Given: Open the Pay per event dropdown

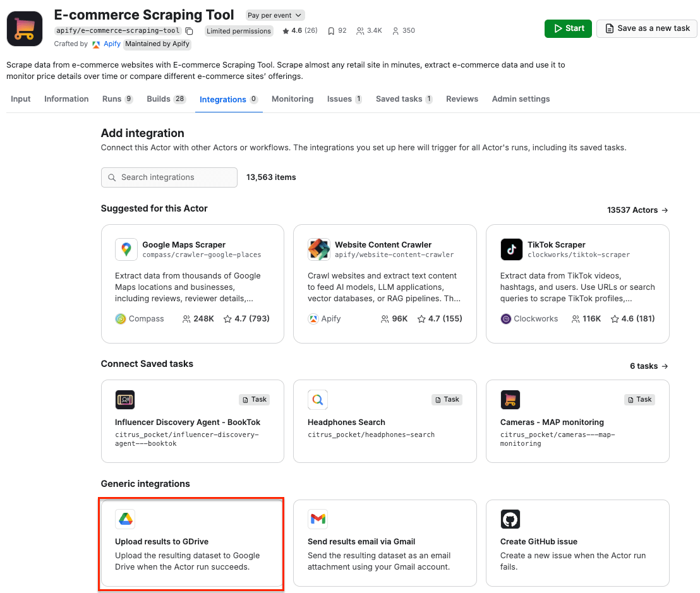Looking at the screenshot, I should click(275, 15).
